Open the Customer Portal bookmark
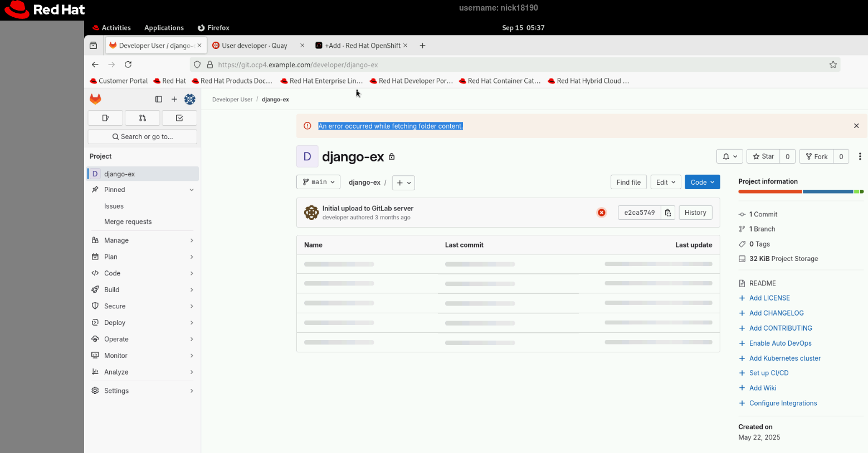This screenshot has width=868, height=453. (x=119, y=81)
